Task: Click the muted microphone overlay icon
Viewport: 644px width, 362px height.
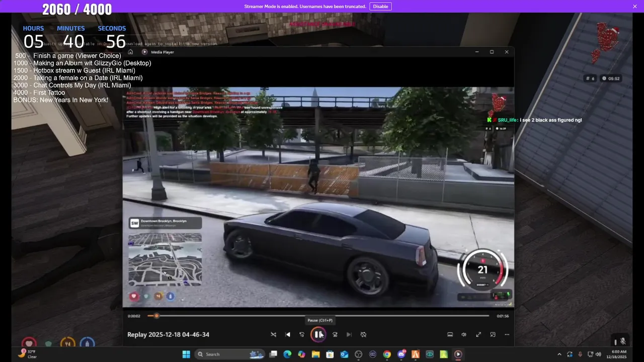Action: tap(622, 341)
